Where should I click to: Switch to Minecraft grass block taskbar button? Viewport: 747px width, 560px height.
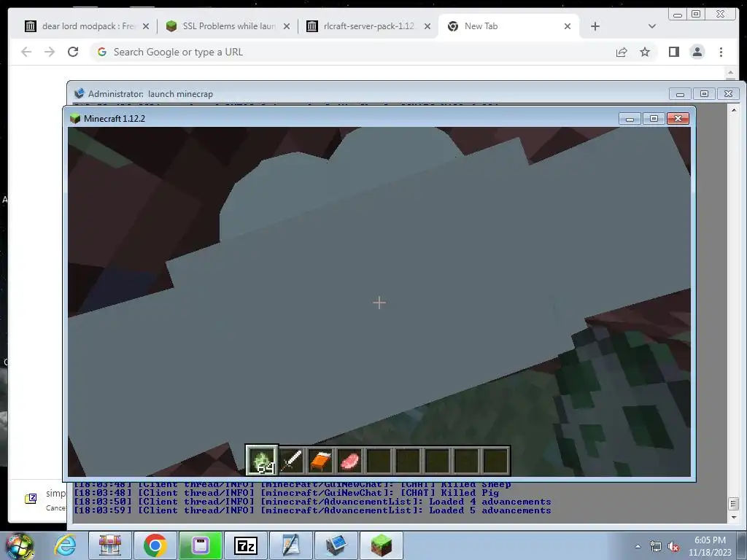coord(382,545)
